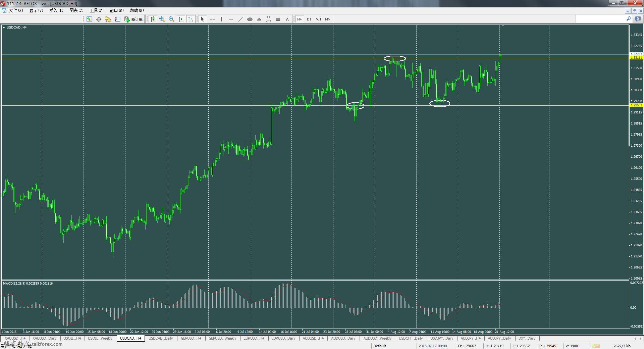Click the Default profile in status bar
Viewport: 644px width, 349px height.
click(x=380, y=346)
